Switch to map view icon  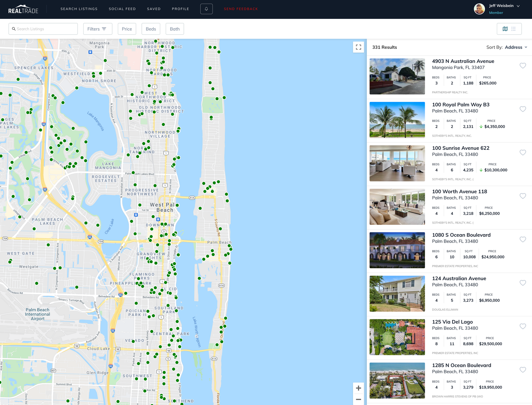pos(505,29)
